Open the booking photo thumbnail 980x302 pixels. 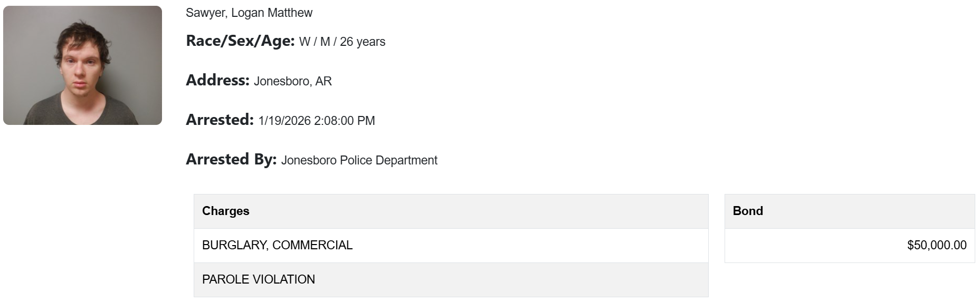82,65
